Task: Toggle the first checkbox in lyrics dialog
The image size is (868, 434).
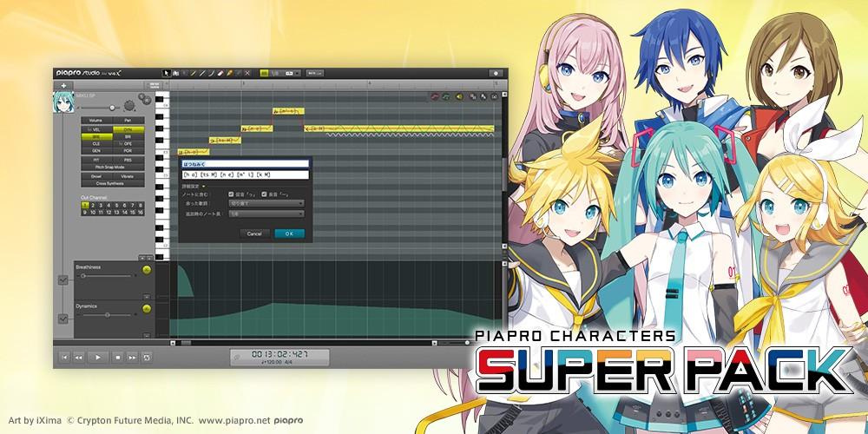Action: [x=230, y=194]
